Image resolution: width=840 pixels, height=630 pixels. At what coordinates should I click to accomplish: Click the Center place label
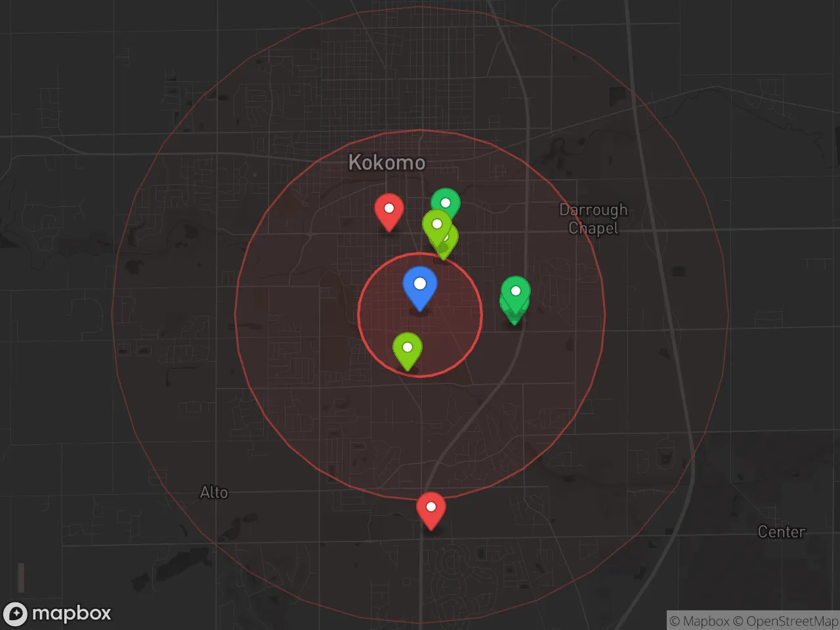click(781, 532)
